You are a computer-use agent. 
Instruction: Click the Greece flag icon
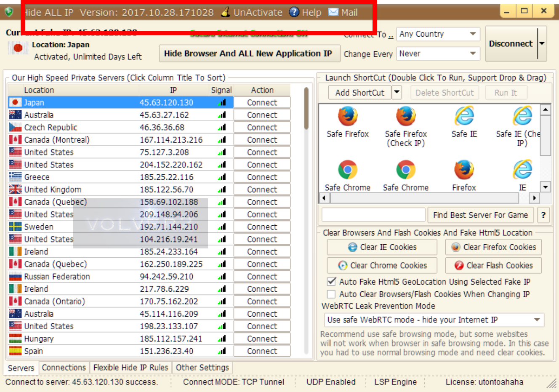15,177
